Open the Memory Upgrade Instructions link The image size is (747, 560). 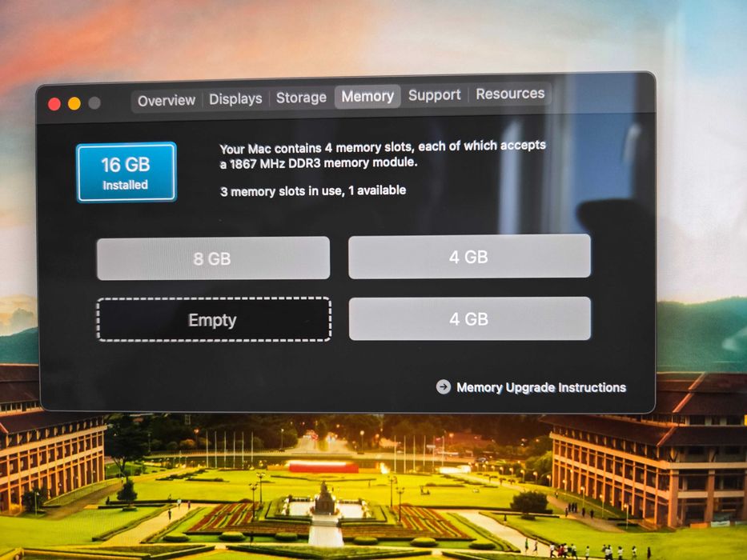coord(541,388)
